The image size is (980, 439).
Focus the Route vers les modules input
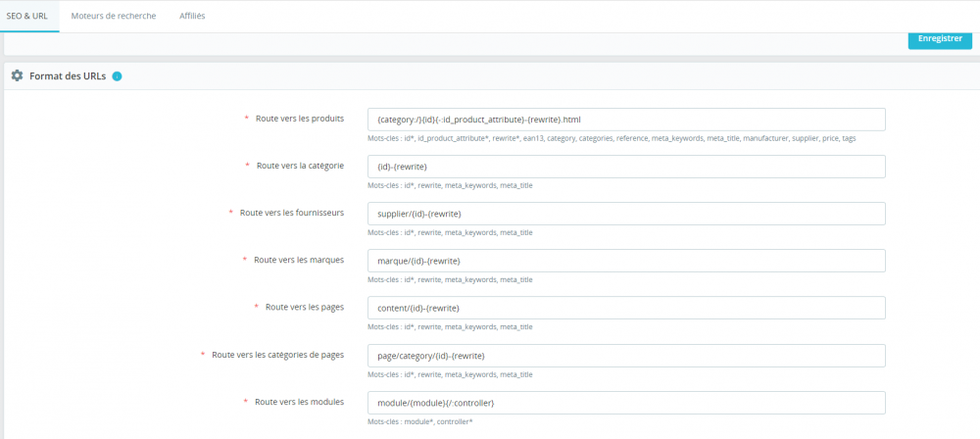[626, 403]
